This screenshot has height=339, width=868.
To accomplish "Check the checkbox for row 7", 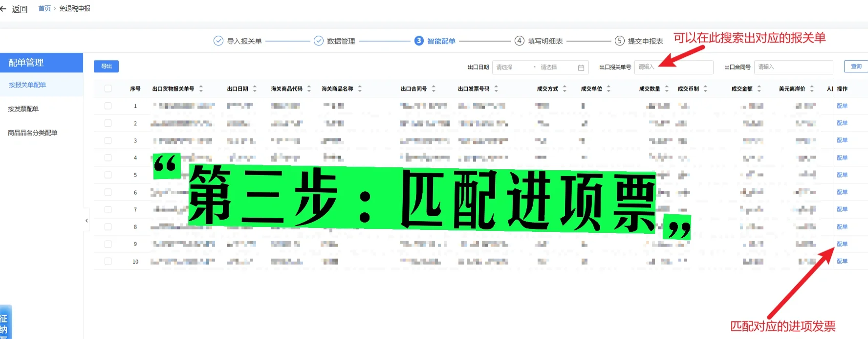I will (108, 209).
